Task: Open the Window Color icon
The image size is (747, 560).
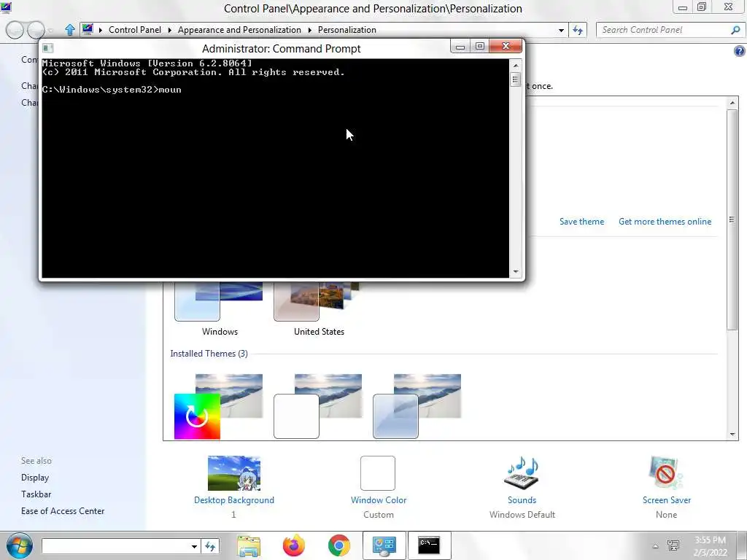Action: pos(378,472)
